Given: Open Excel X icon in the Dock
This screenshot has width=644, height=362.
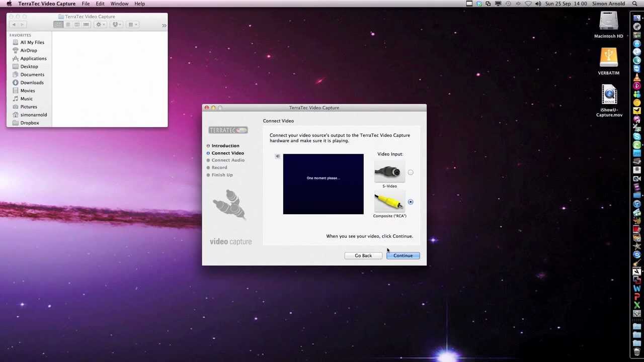Looking at the screenshot, I should pyautogui.click(x=637, y=305).
